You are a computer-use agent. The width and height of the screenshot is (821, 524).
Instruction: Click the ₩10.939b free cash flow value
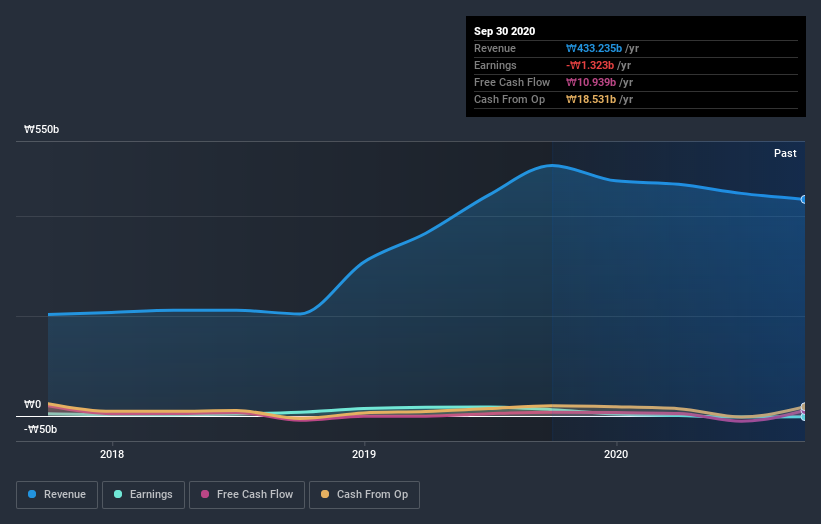(591, 82)
